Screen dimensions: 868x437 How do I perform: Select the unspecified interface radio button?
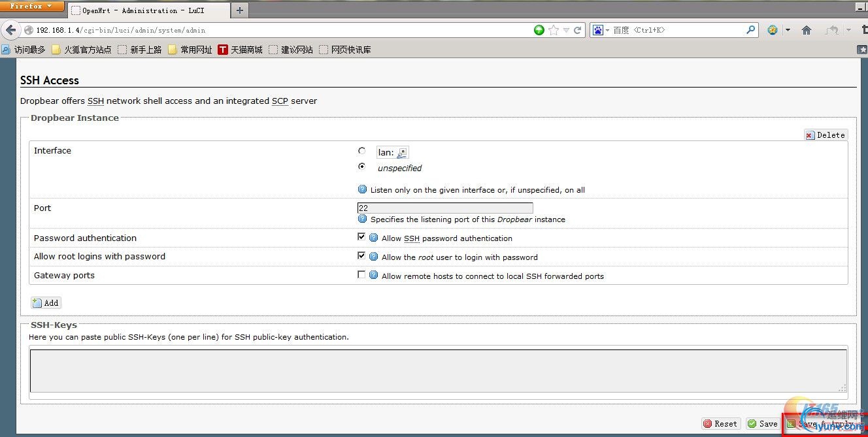click(x=361, y=167)
